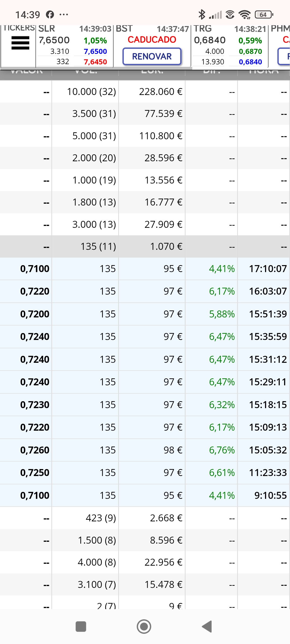This screenshot has width=290, height=644.
Task: Expand the 1.500 (8) volume row
Action: 145,540
